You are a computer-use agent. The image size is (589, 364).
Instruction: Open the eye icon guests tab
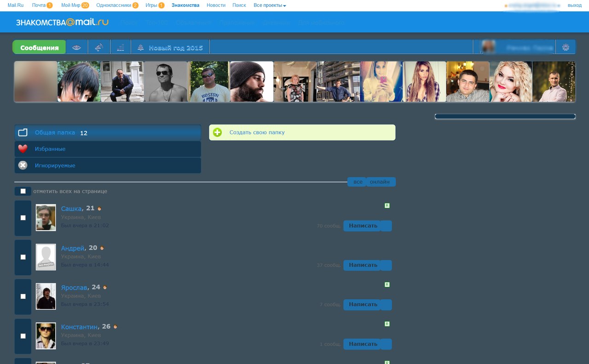(76, 47)
